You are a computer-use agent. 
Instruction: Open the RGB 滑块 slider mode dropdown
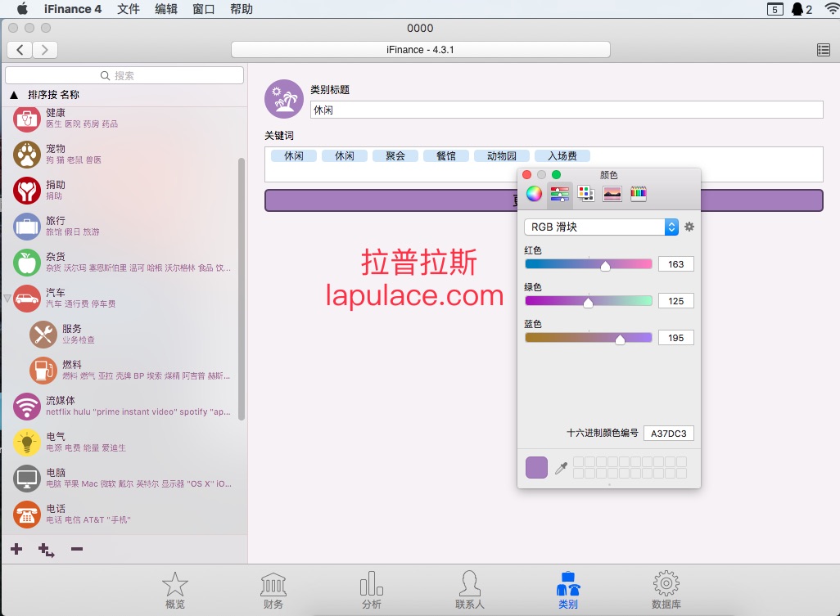(x=601, y=227)
